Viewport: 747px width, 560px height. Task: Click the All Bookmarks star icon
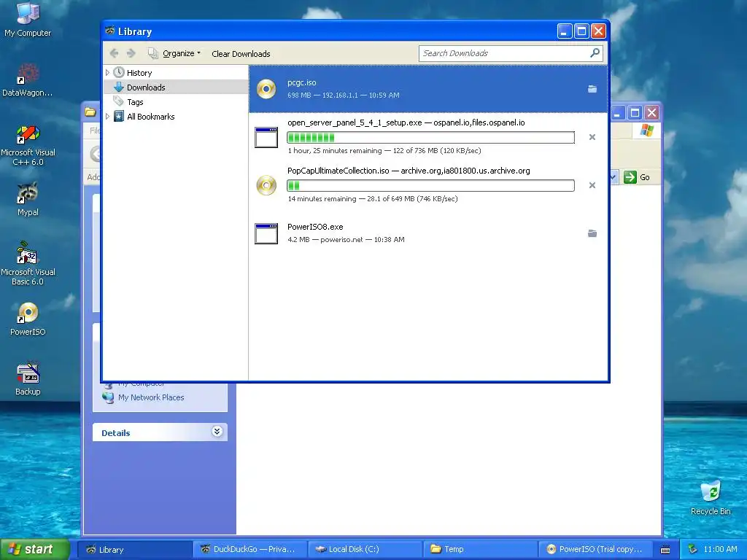click(119, 116)
